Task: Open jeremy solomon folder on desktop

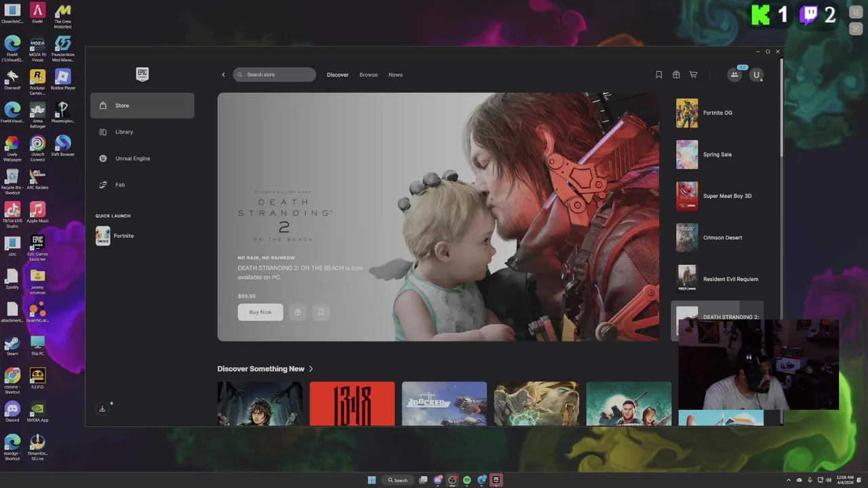Action: [37, 281]
